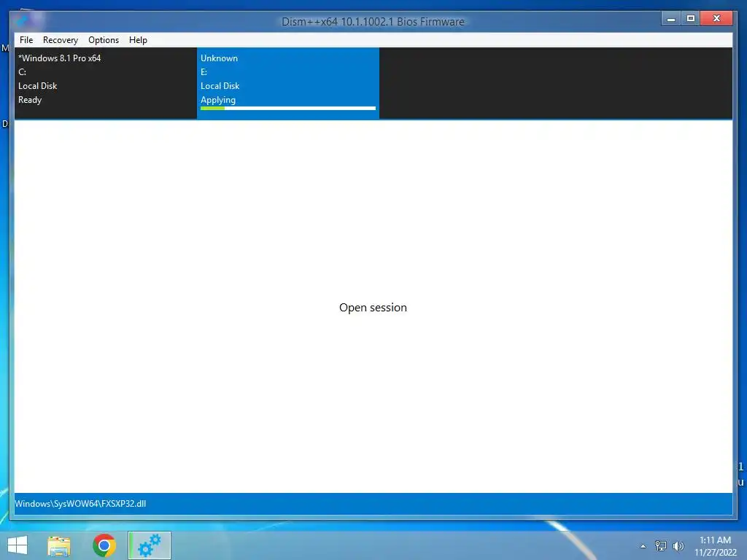Close the Dism++ window
This screenshot has height=560, width=747.
tap(716, 19)
